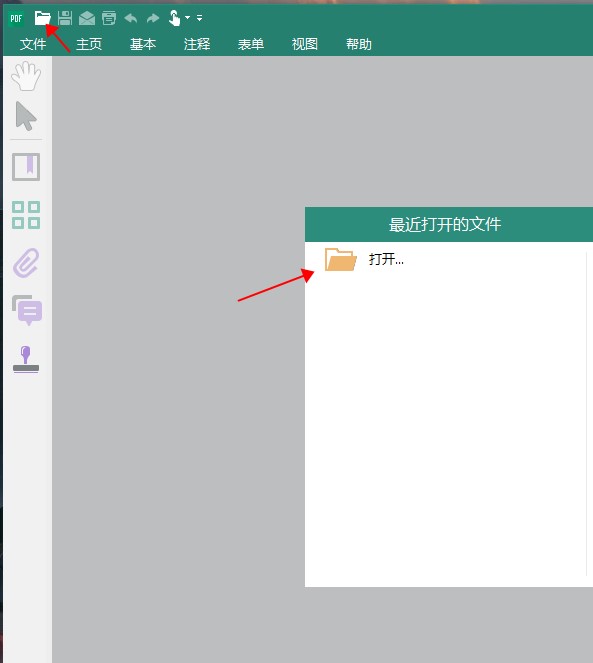Send document via the email envelope icon

[x=87, y=19]
